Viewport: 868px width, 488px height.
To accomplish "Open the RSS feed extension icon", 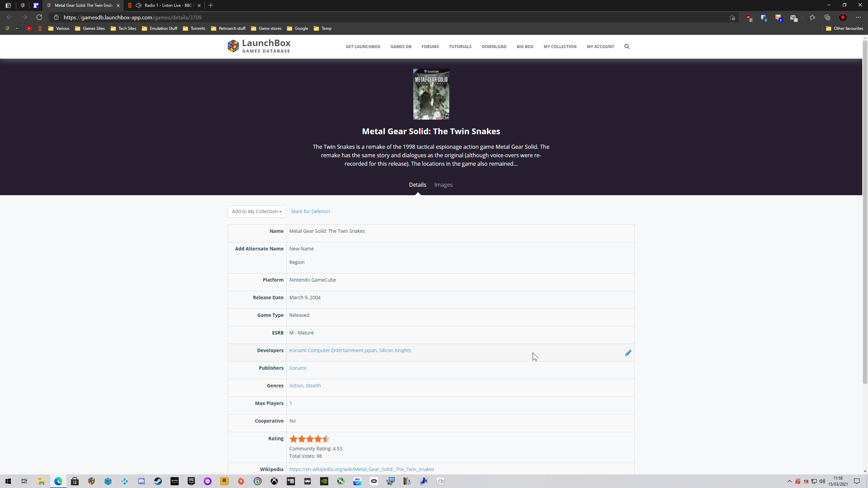I will 778,18.
